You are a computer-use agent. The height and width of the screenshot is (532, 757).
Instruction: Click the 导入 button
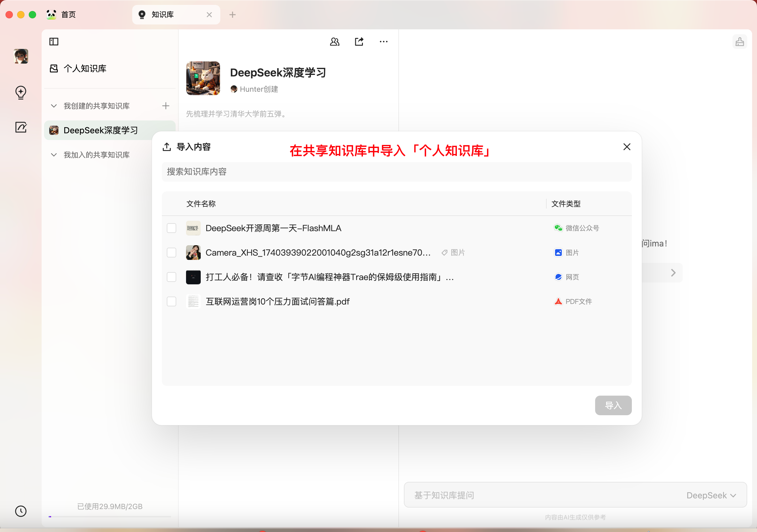613,405
